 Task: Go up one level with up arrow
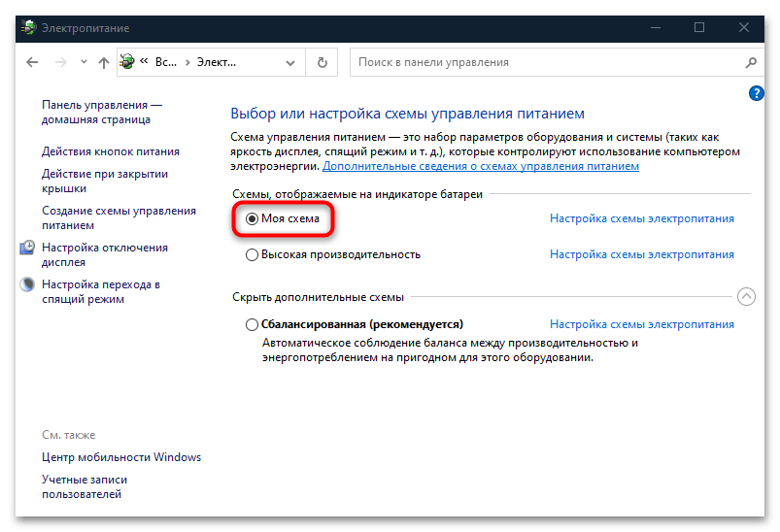[104, 63]
